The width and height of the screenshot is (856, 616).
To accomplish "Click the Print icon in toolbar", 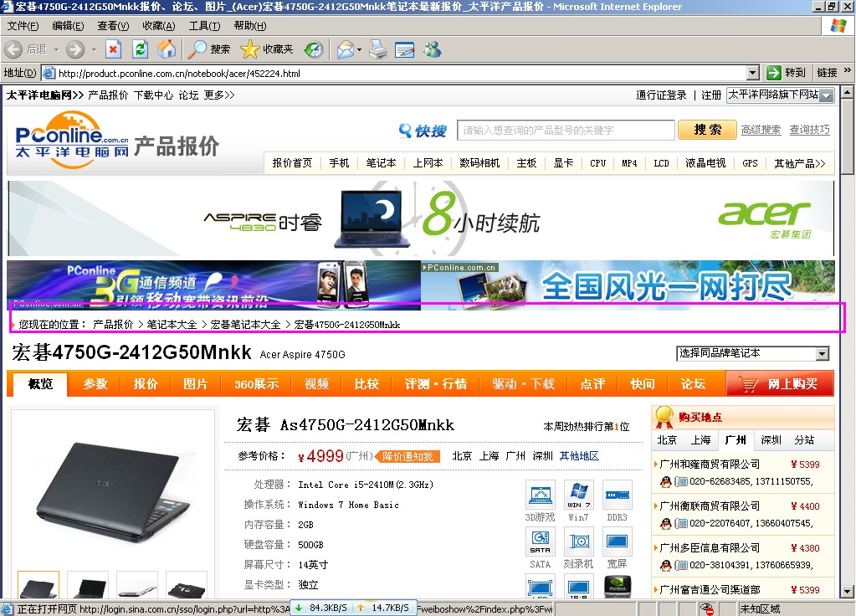I will [378, 49].
